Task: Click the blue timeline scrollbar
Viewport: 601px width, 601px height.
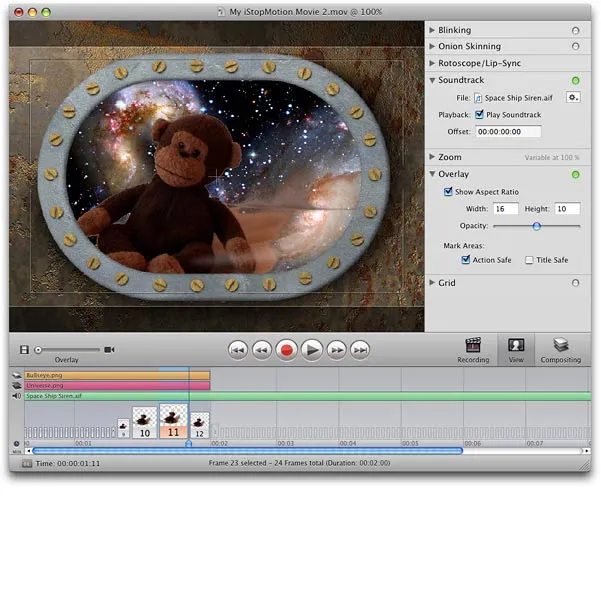Action: click(248, 451)
